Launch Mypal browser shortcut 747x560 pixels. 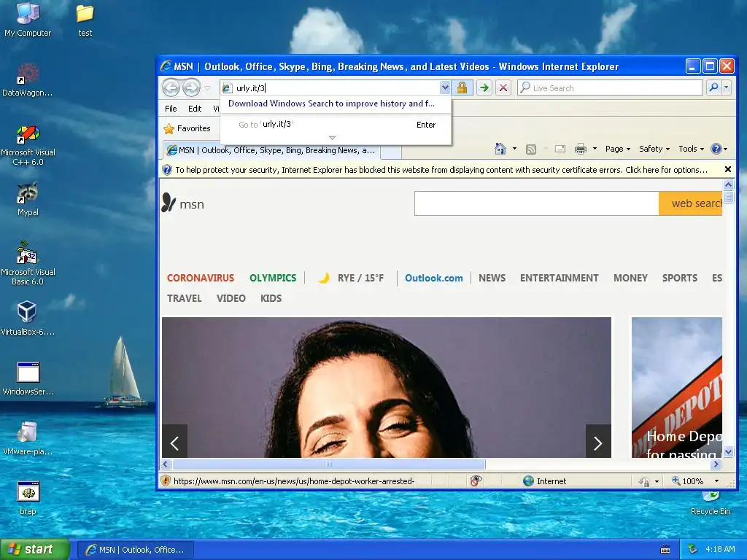point(28,199)
